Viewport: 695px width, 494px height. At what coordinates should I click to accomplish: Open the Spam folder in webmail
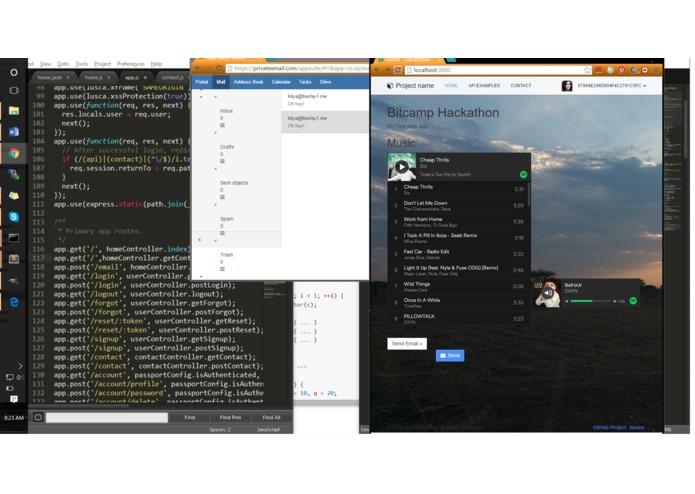point(226,219)
